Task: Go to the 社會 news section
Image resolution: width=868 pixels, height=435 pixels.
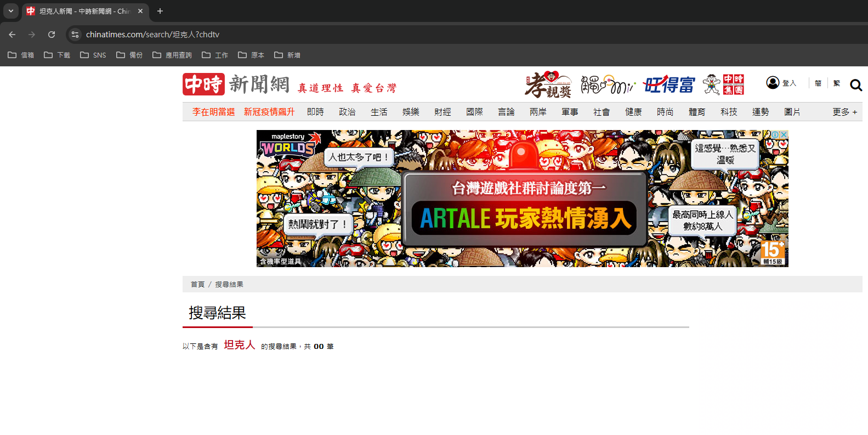Action: click(602, 112)
